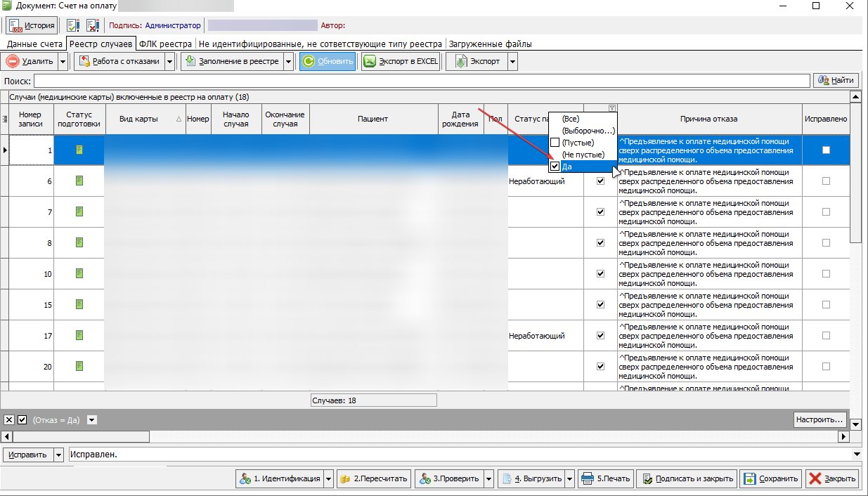Toggle the Исправлено checkbox in first row
The width and height of the screenshot is (868, 496).
pos(826,150)
